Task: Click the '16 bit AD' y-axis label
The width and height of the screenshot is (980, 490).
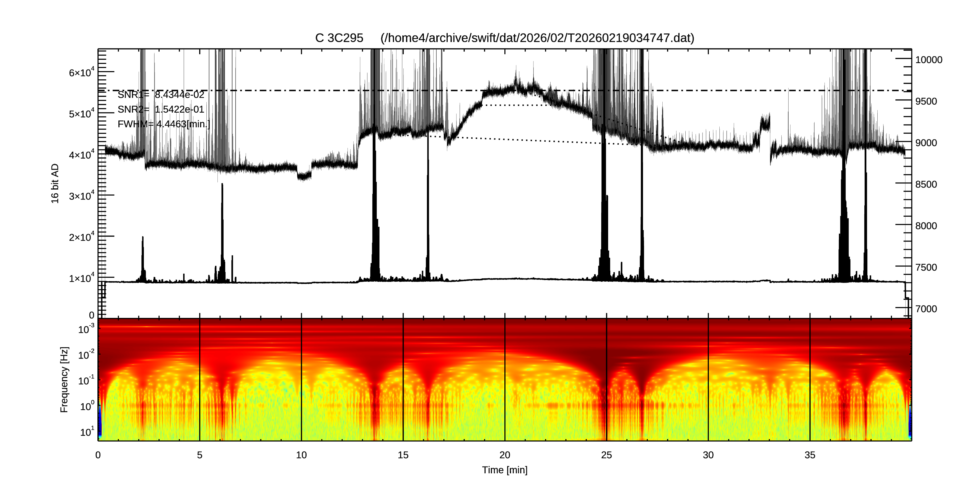Action: pyautogui.click(x=55, y=183)
